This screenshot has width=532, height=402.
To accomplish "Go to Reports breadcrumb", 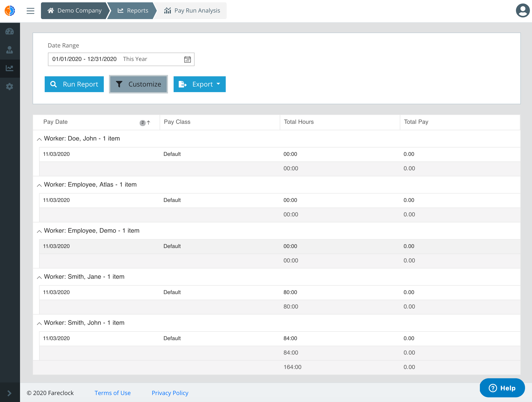I will pyautogui.click(x=133, y=10).
